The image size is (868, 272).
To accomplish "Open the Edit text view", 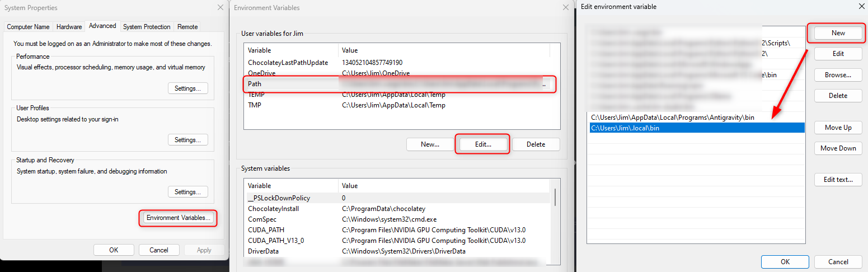I will point(838,180).
